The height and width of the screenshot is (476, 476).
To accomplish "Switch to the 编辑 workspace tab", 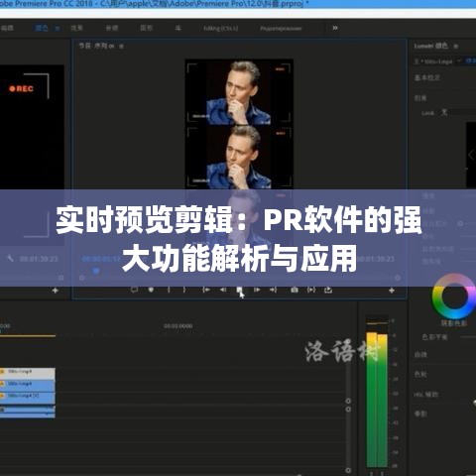I will [x=7, y=28].
